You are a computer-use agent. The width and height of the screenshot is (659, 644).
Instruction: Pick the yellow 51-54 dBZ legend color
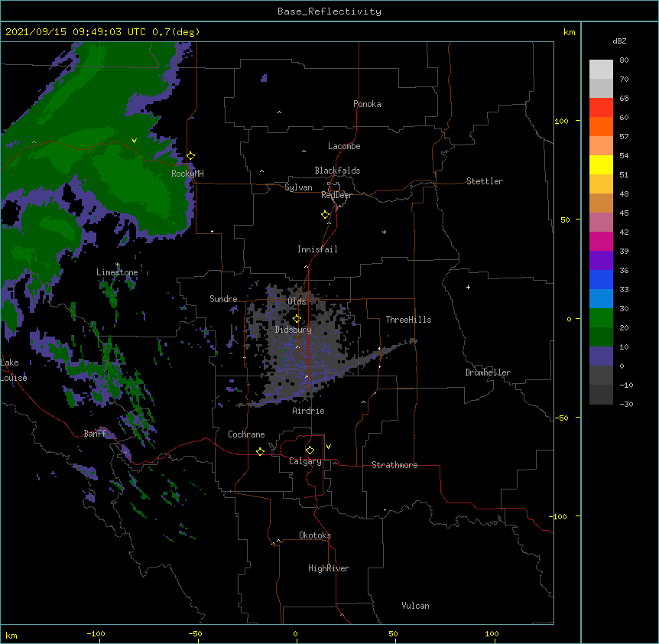(601, 165)
